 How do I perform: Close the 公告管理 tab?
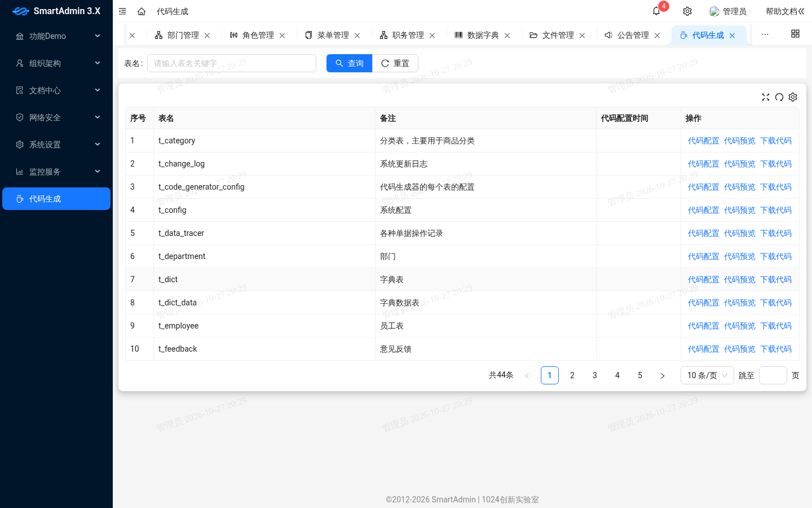pos(657,36)
